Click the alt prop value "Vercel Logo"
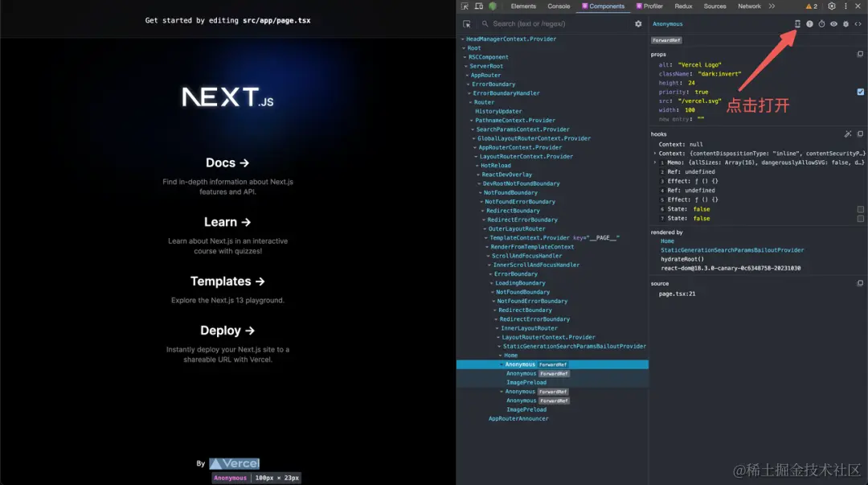This screenshot has height=485, width=868. (699, 65)
